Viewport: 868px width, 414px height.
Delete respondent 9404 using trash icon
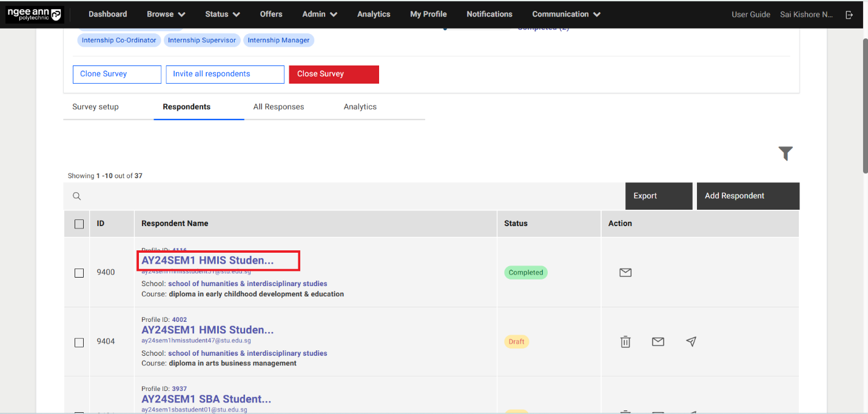(x=625, y=342)
